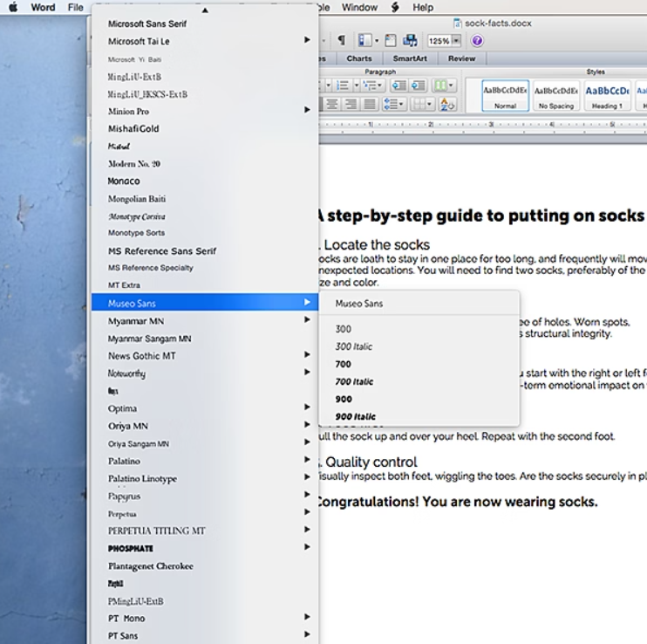
Task: Pick the Monaco font
Action: pos(205,182)
